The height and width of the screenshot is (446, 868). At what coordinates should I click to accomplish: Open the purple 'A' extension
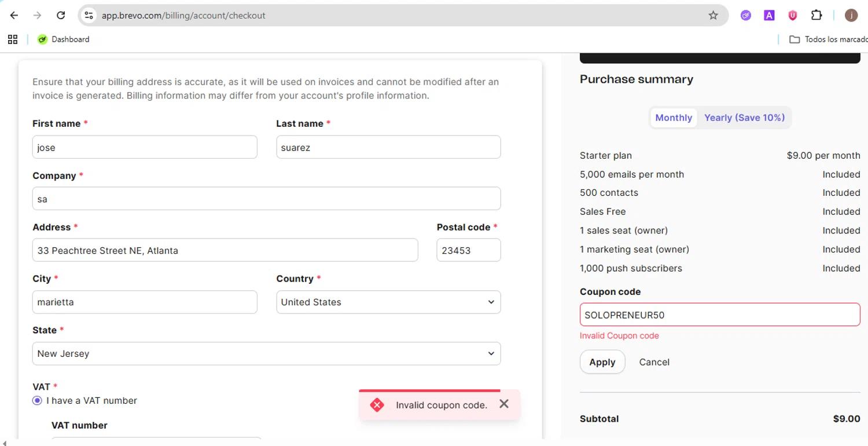[769, 16]
